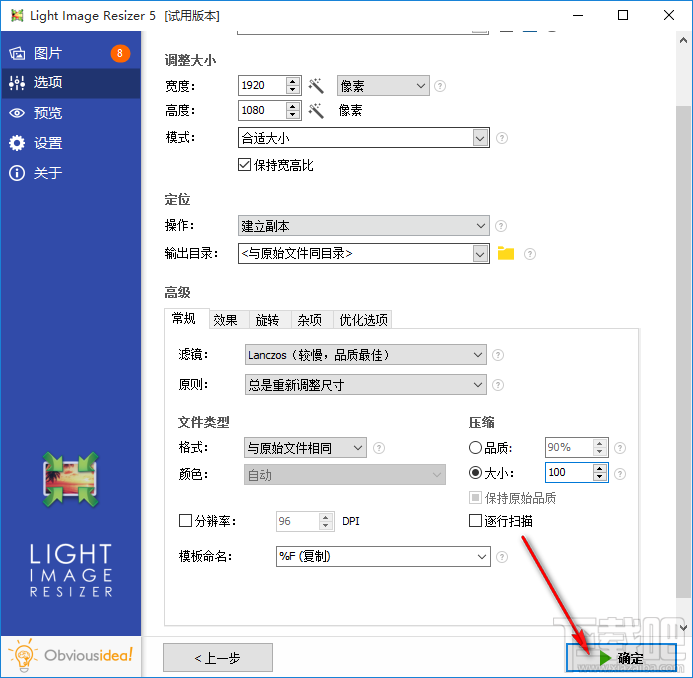Open help icon beside the output folder icon
Image resolution: width=693 pixels, height=678 pixels.
[x=530, y=254]
